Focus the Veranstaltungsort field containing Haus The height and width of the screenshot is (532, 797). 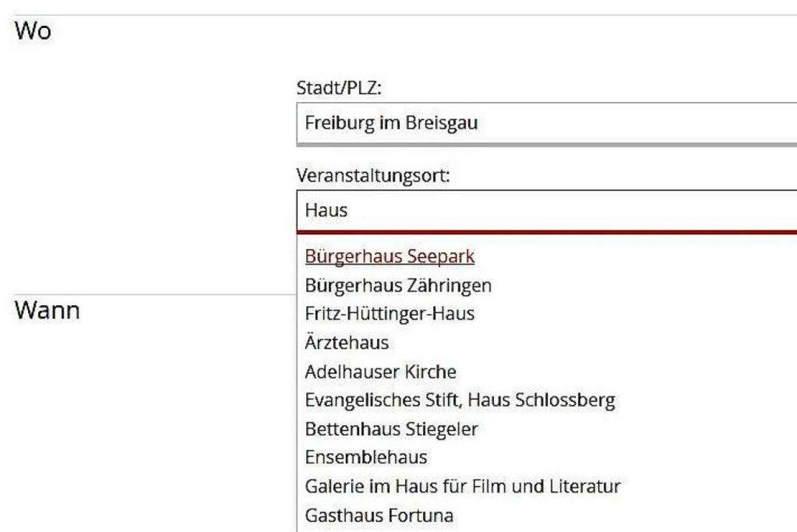click(x=546, y=211)
